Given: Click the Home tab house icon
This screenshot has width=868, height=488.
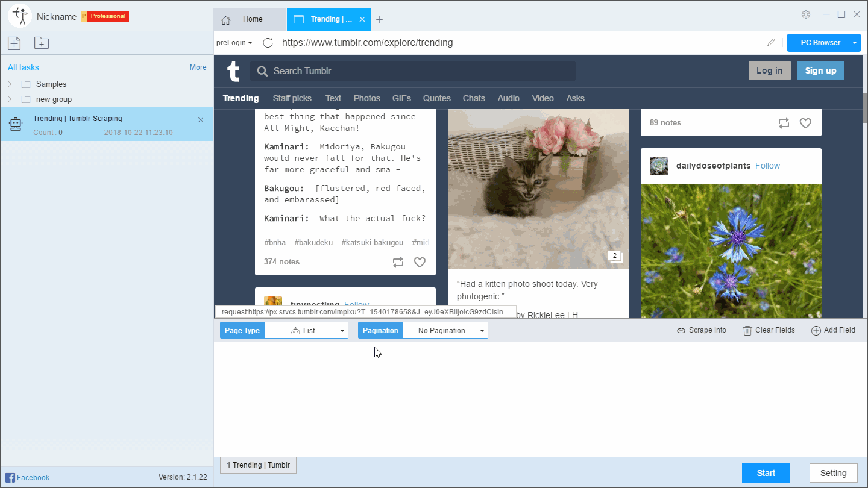Looking at the screenshot, I should [x=226, y=20].
